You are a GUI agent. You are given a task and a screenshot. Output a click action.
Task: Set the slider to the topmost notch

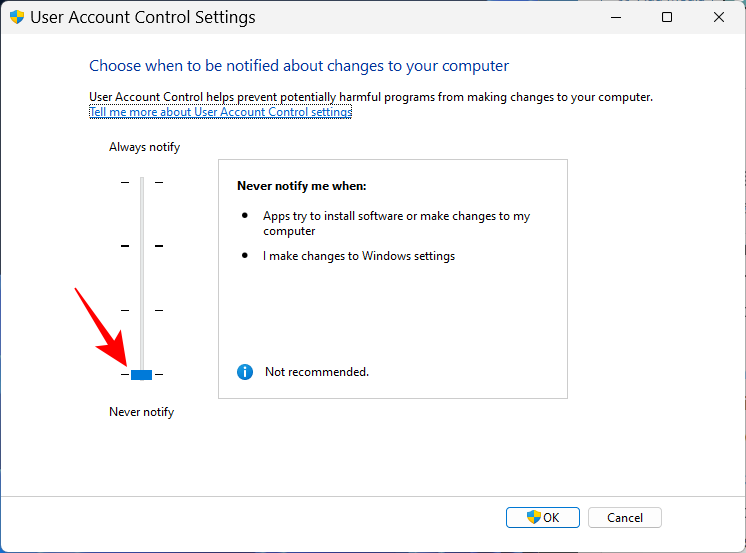tap(142, 182)
